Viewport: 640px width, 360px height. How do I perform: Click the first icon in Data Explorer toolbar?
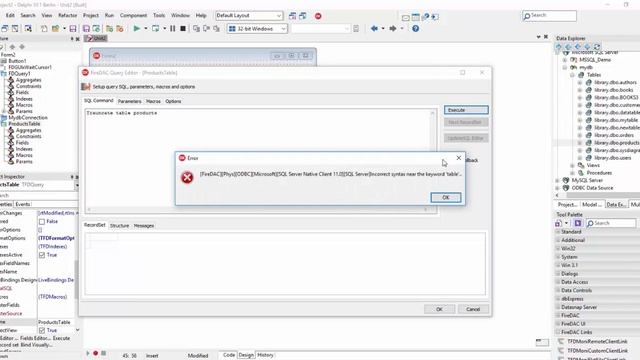[559, 47]
